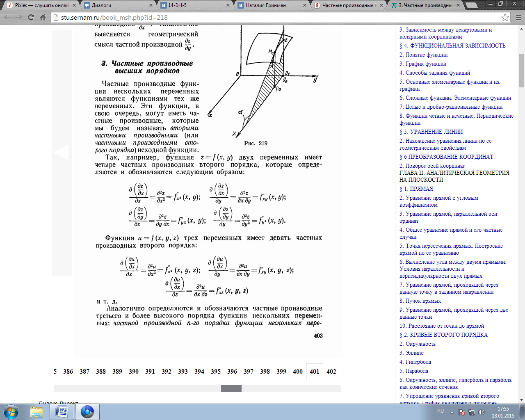Open 2. Поворот осей координат link
Image resolution: width=525 pixels, height=420 pixels.
pyautogui.click(x=432, y=166)
